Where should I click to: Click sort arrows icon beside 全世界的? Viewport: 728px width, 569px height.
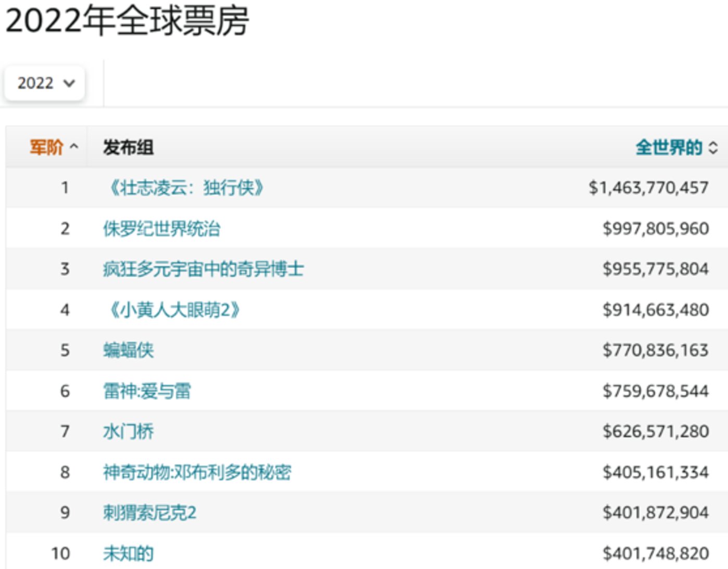point(713,148)
